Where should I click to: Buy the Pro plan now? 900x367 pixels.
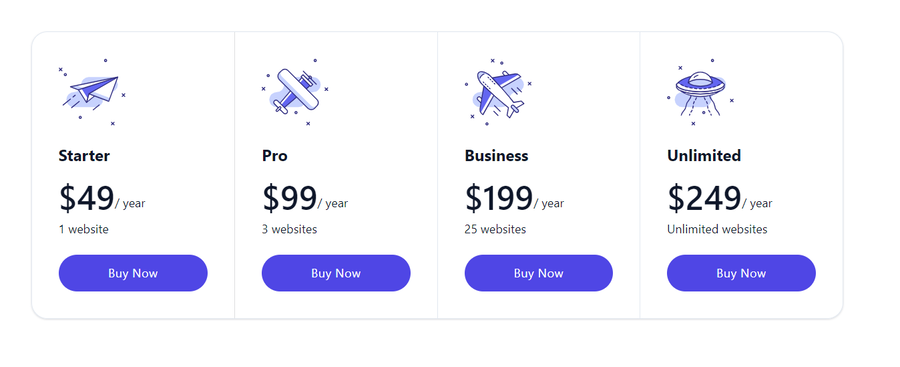pos(336,273)
